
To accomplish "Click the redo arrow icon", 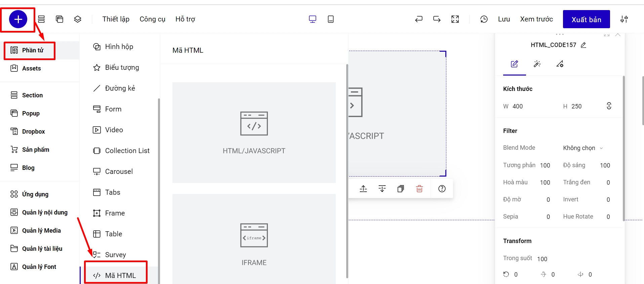I will point(437,19).
